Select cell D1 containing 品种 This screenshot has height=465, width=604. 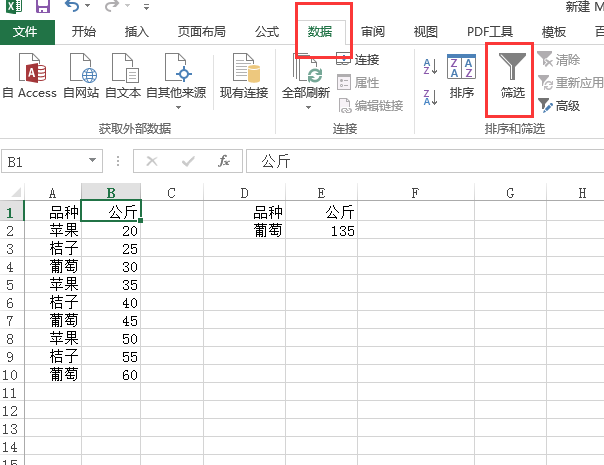click(x=245, y=212)
